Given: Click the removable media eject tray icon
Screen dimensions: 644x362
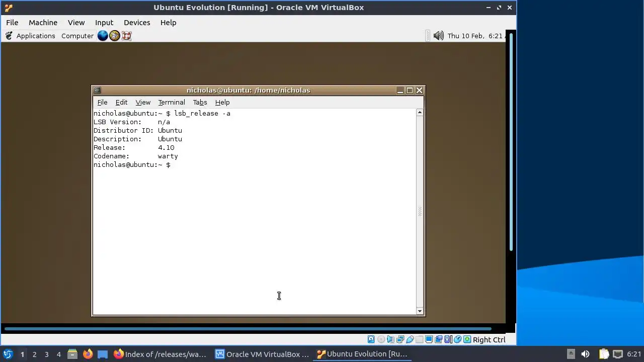Looking at the screenshot, I should (571, 354).
